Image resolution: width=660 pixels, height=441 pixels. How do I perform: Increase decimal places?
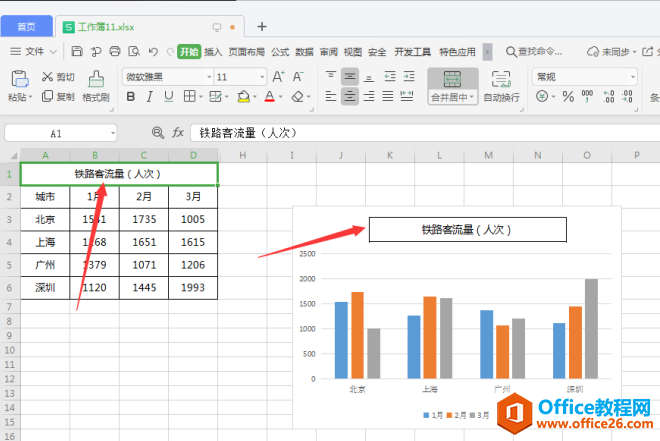[x=609, y=97]
